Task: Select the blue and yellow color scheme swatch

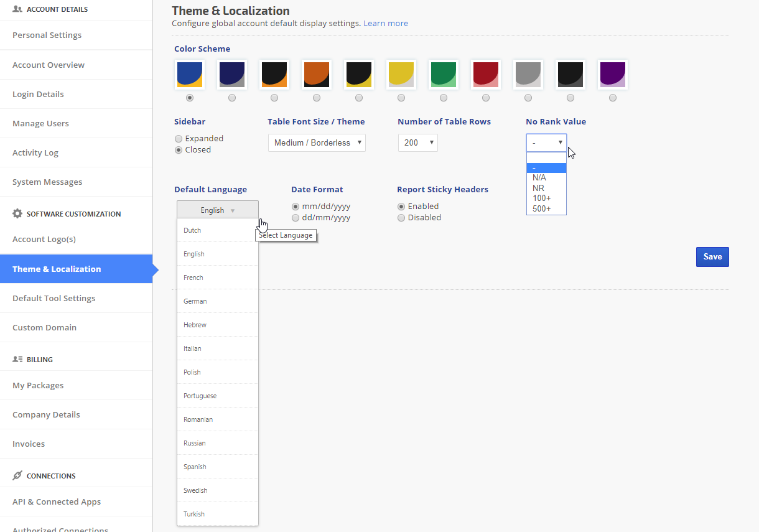Action: click(x=189, y=75)
